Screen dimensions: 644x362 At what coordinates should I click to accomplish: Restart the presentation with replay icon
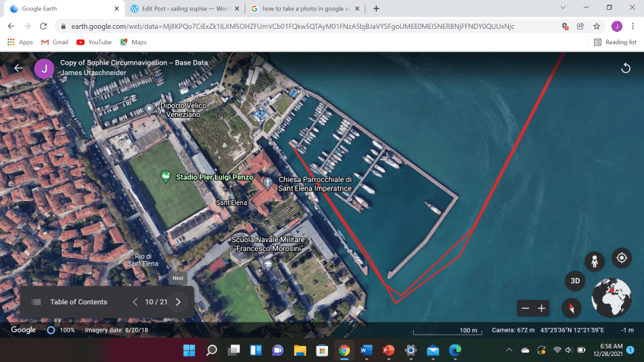[x=626, y=68]
